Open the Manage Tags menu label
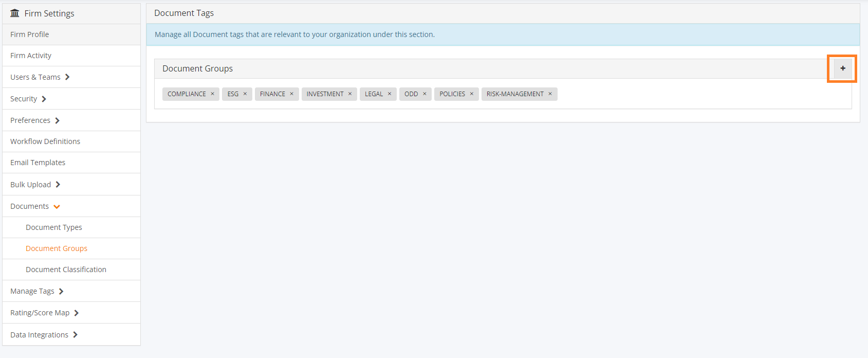This screenshot has height=358, width=868. (x=32, y=291)
